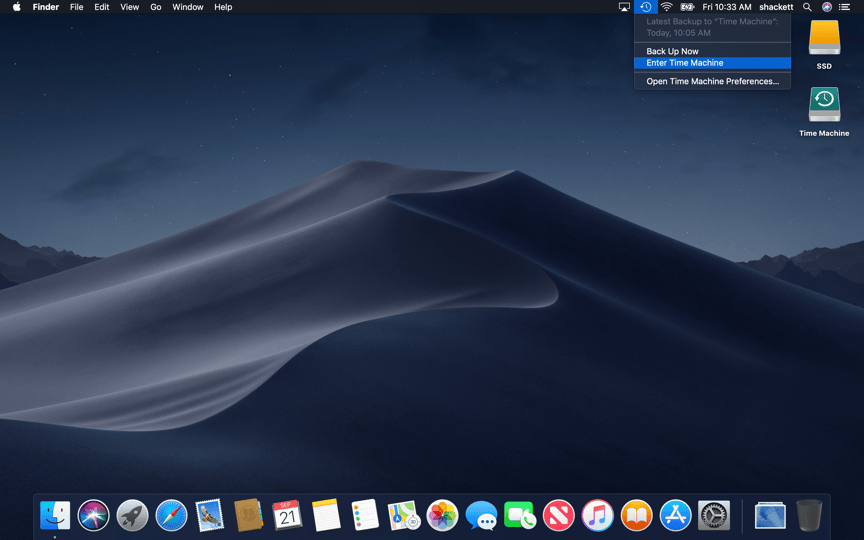Open Reminders from the Dock

(x=365, y=515)
